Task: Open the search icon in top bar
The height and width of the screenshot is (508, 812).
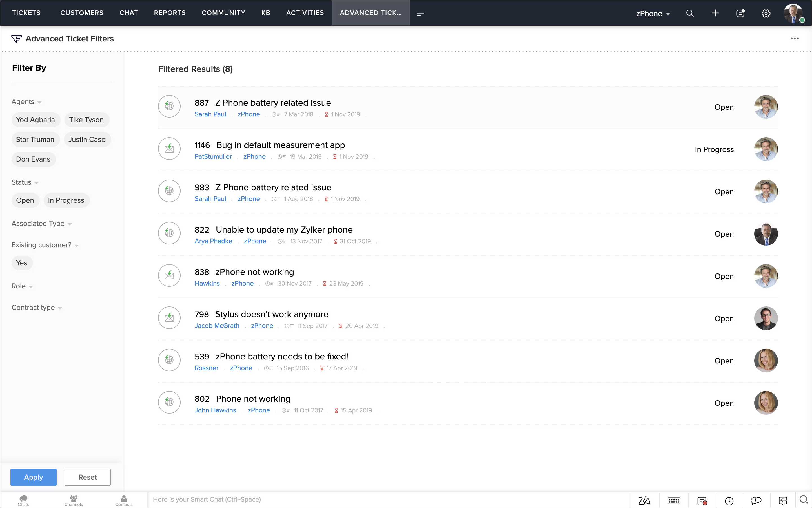Action: tap(690, 13)
